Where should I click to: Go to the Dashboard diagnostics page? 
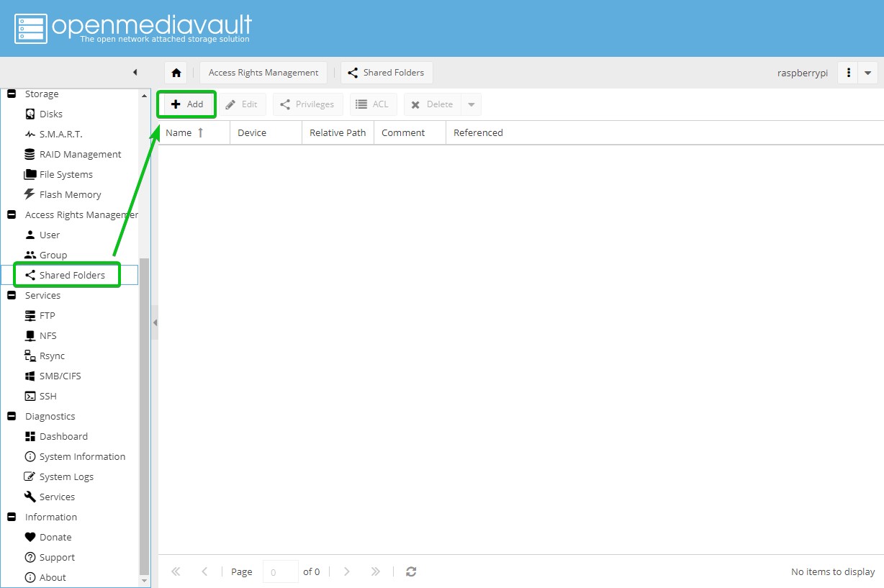point(63,436)
